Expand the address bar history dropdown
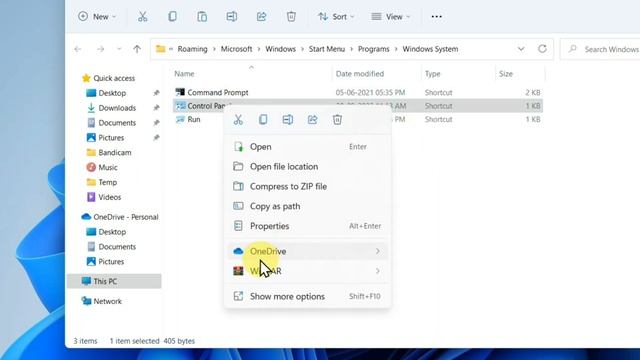 [x=521, y=49]
